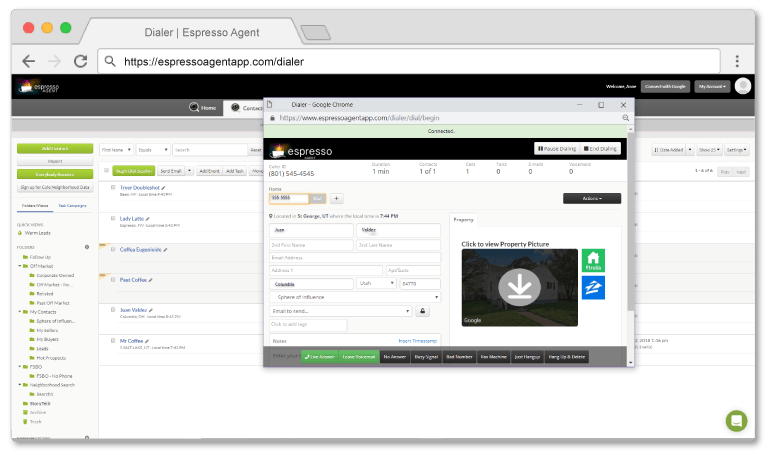Click Insert Timestamp link in Notes
The height and width of the screenshot is (464, 777).
[x=417, y=341]
